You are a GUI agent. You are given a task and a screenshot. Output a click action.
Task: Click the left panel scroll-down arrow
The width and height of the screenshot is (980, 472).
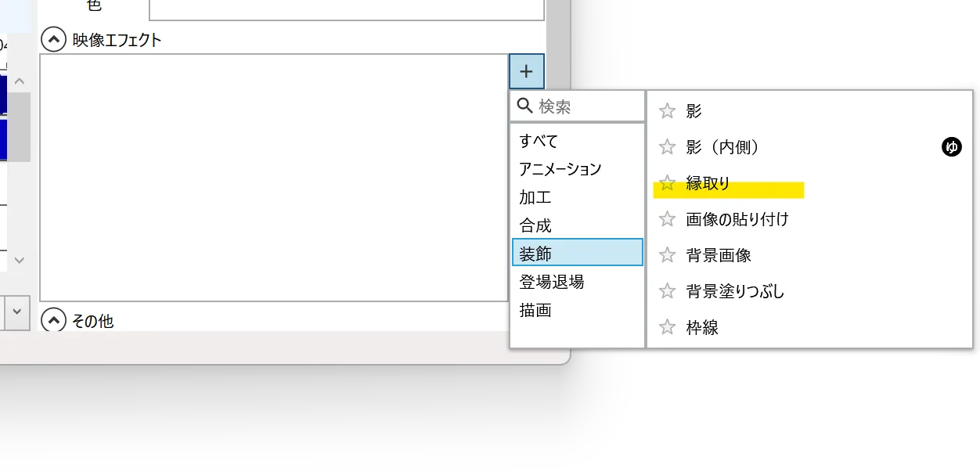click(20, 260)
